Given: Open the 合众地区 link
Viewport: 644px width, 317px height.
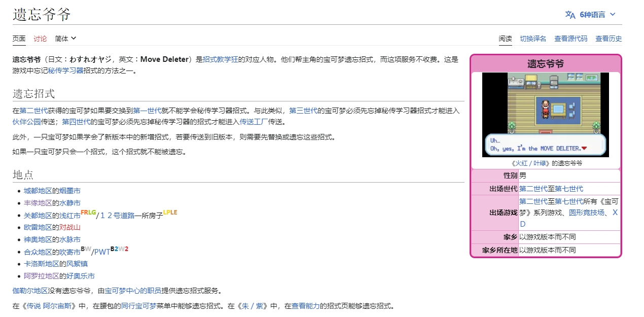Looking at the screenshot, I should (x=38, y=252).
